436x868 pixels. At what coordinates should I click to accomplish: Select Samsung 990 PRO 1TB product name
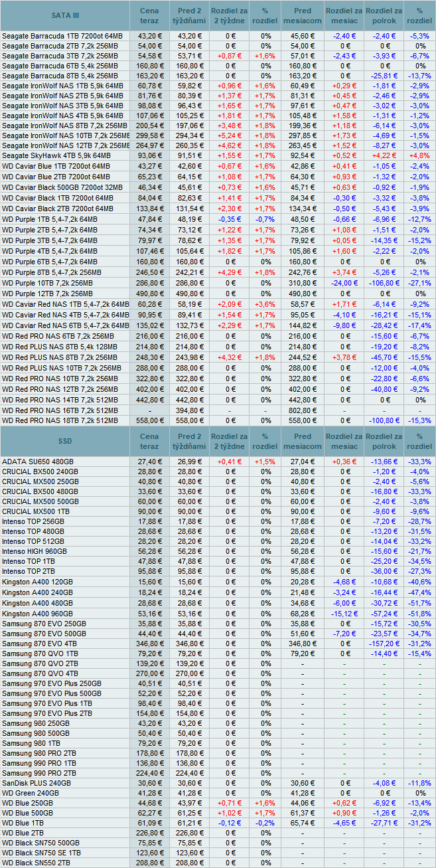click(x=39, y=764)
